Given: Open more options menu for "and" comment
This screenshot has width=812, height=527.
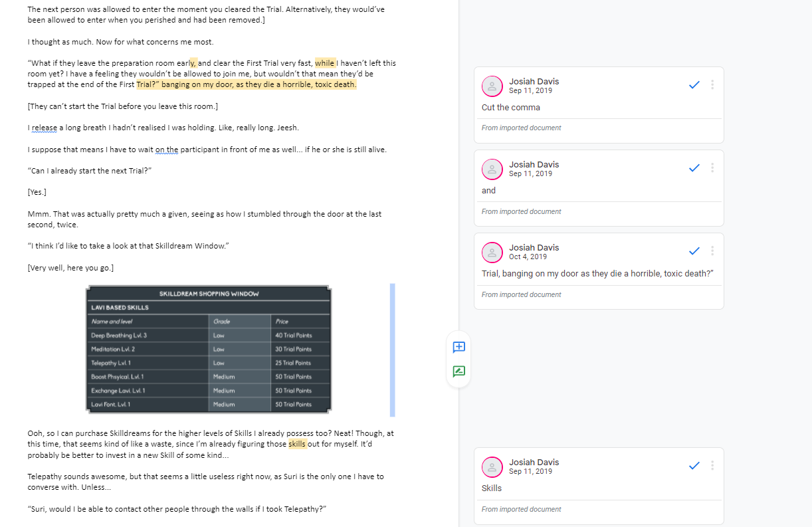Looking at the screenshot, I should [x=712, y=167].
